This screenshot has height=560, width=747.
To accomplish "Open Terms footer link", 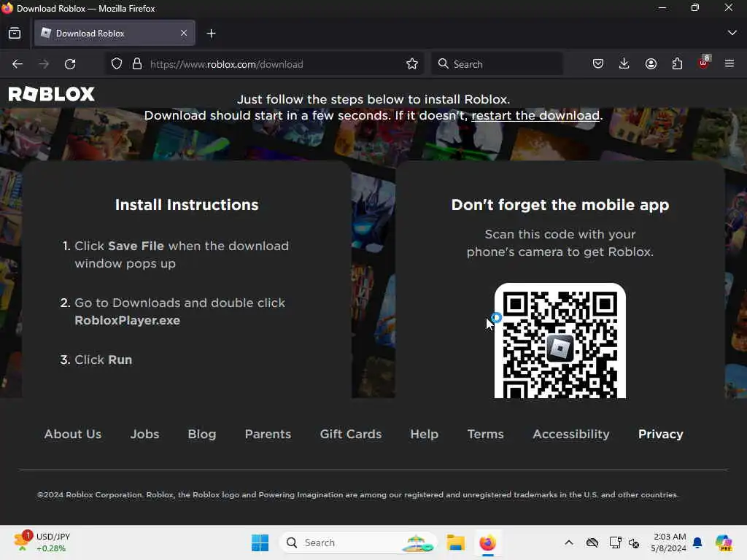I will point(485,435).
